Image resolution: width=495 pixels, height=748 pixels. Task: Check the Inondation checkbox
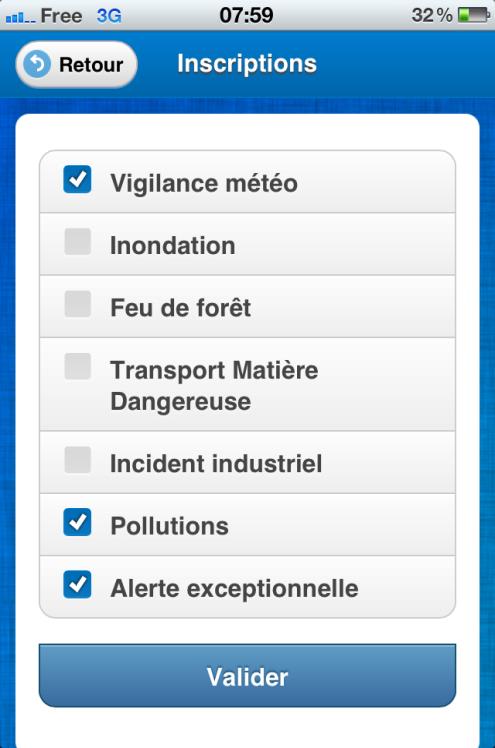click(78, 241)
